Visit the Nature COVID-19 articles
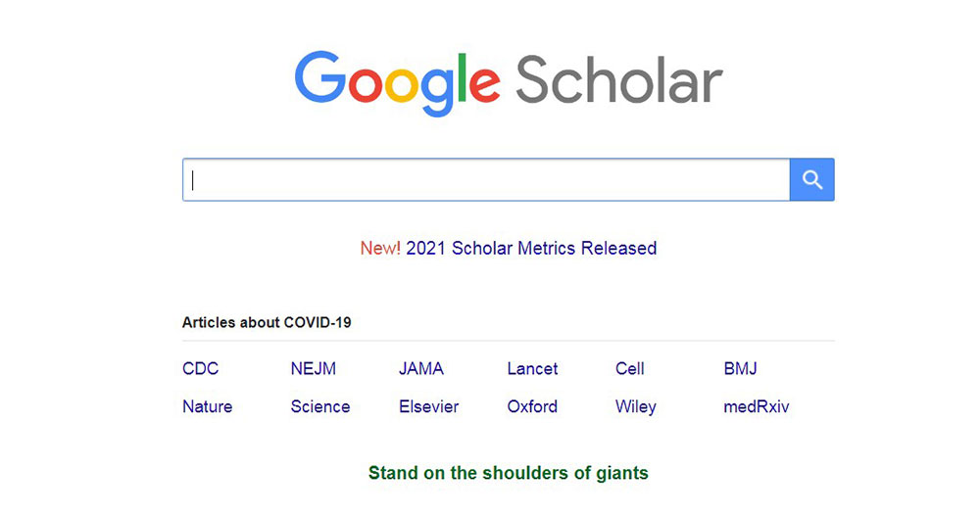The image size is (980, 518). point(208,406)
